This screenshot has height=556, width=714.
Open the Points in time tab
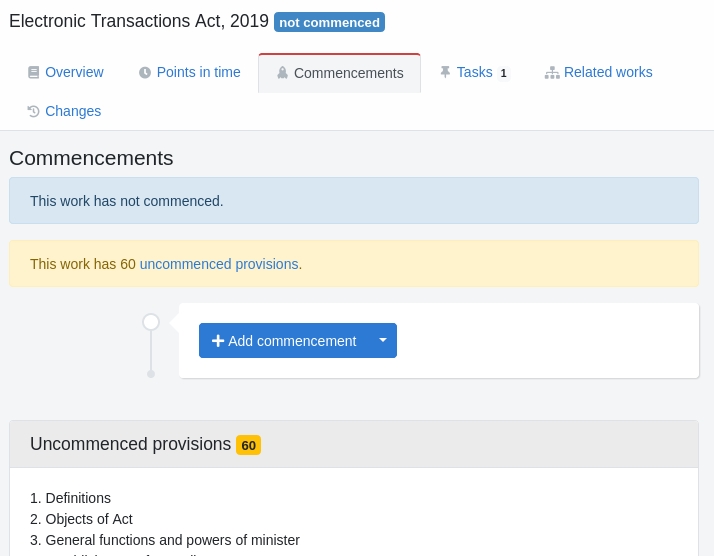tap(198, 72)
